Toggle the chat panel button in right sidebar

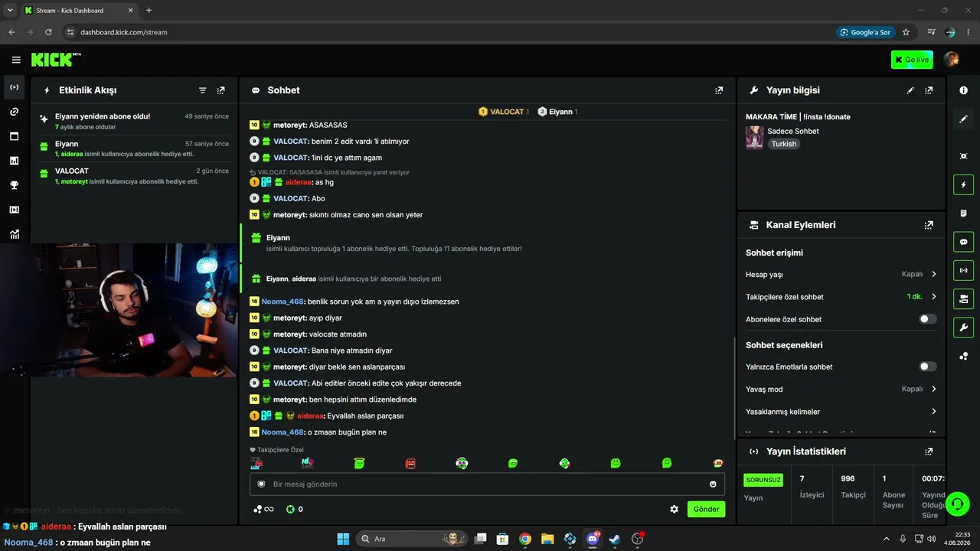click(963, 242)
